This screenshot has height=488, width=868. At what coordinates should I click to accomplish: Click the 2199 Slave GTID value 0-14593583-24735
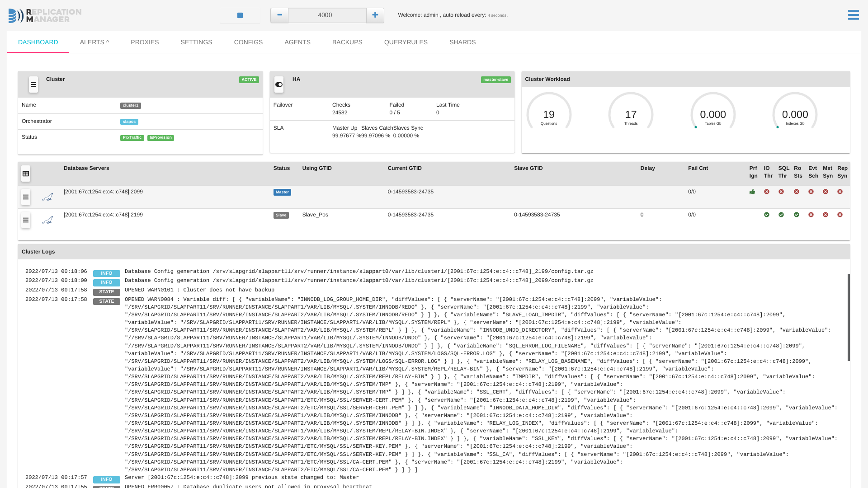click(x=537, y=215)
